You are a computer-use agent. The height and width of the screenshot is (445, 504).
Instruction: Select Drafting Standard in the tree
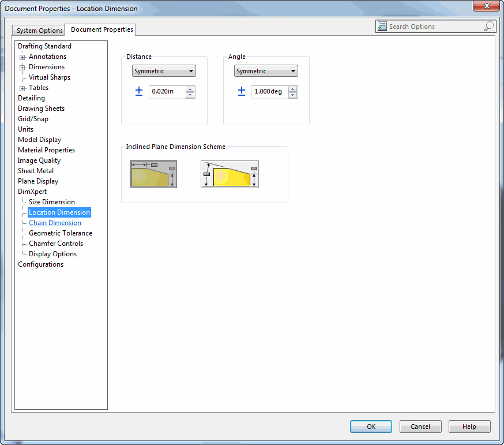pyautogui.click(x=44, y=46)
